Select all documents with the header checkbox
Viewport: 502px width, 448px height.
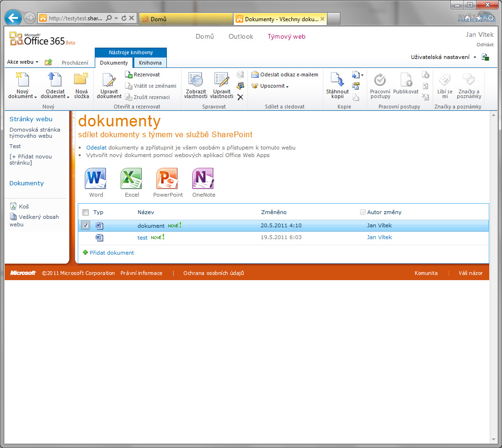(x=85, y=212)
